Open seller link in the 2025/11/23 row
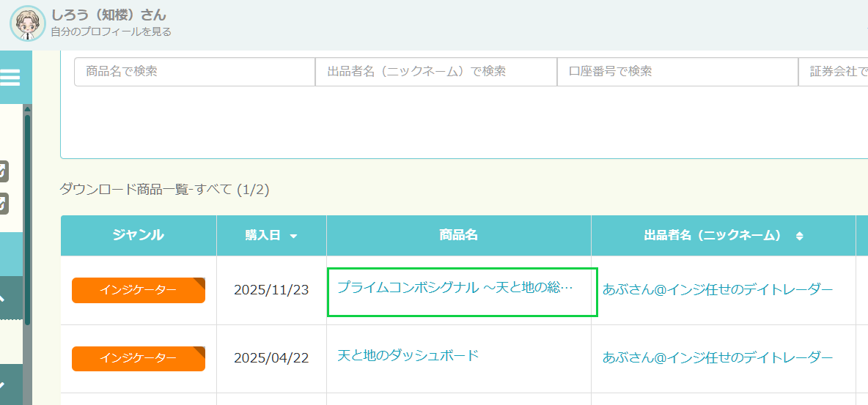 click(717, 289)
